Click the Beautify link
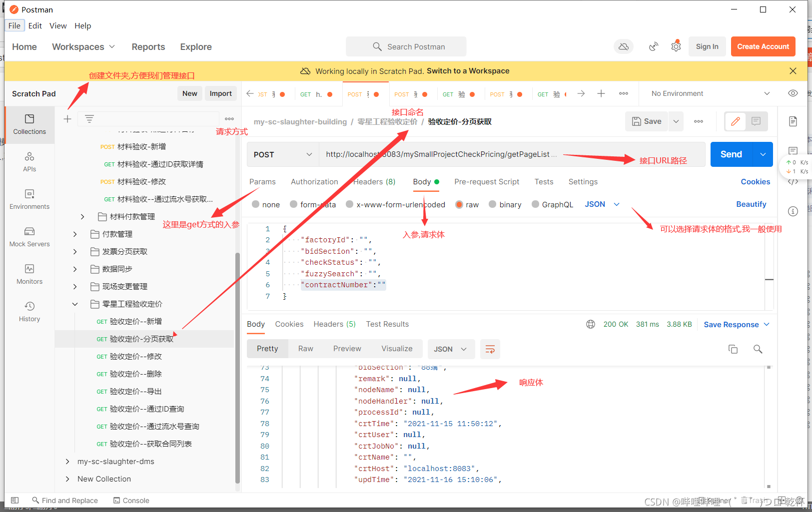 click(751, 204)
